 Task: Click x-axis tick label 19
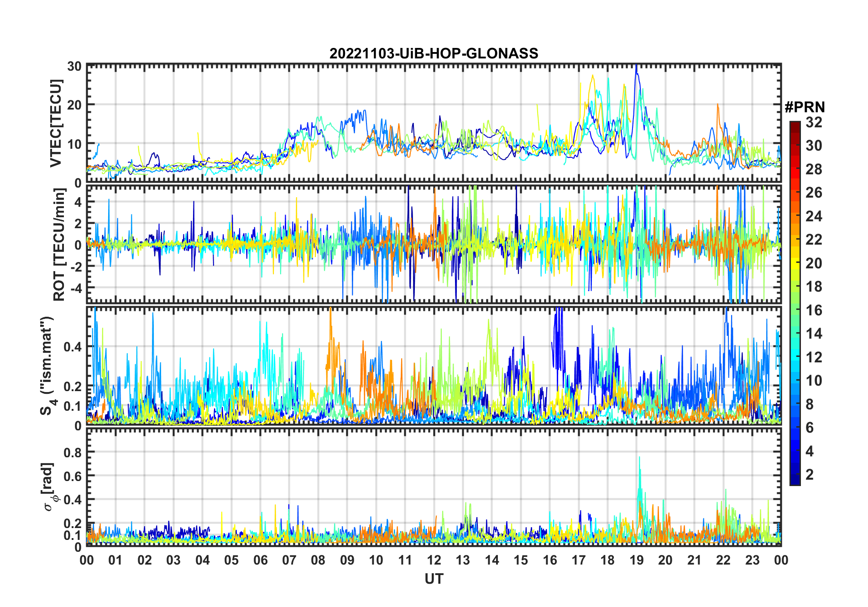(x=637, y=560)
